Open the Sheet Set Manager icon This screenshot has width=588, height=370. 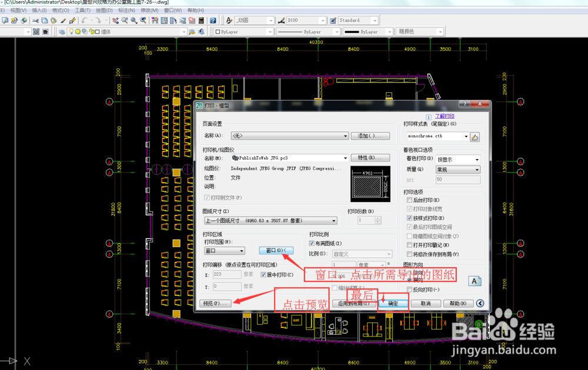(x=183, y=20)
